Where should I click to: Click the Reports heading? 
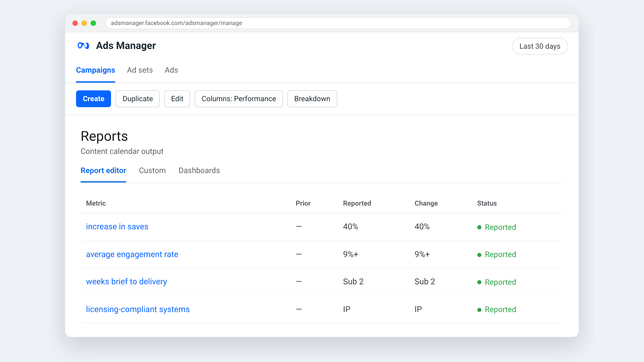tap(104, 136)
